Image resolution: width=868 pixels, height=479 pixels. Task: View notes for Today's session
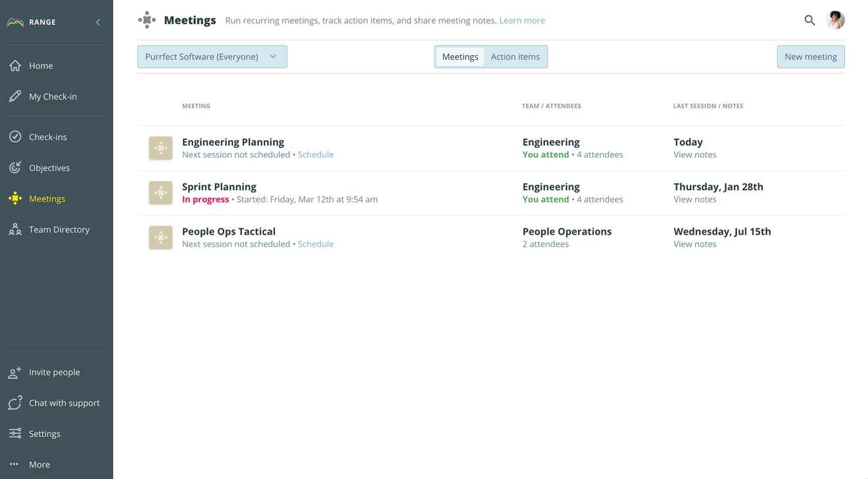[x=695, y=154]
